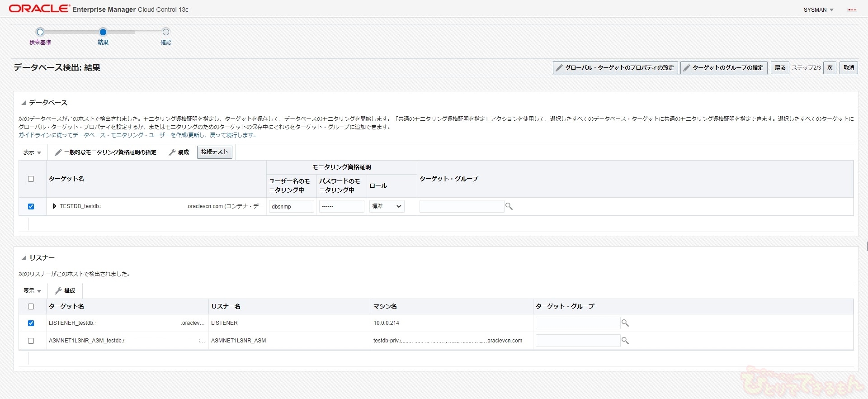Jump to 検索基準 step in progress train
Screen dimensions: 868x399
coord(40,32)
